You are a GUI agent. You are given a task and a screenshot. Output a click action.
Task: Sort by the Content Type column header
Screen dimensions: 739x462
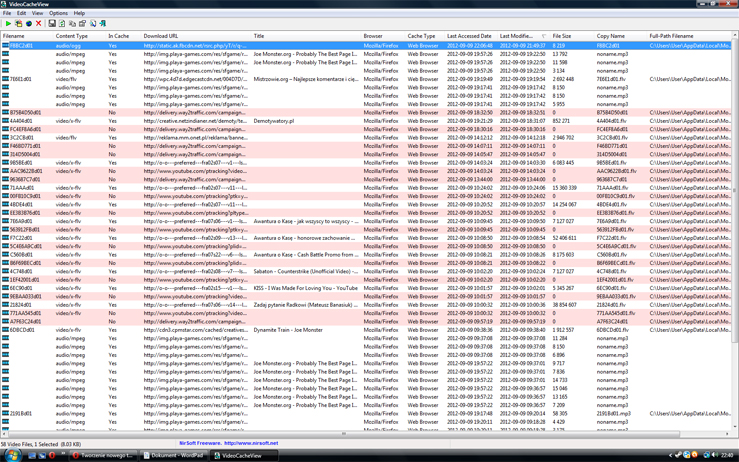tap(80, 36)
